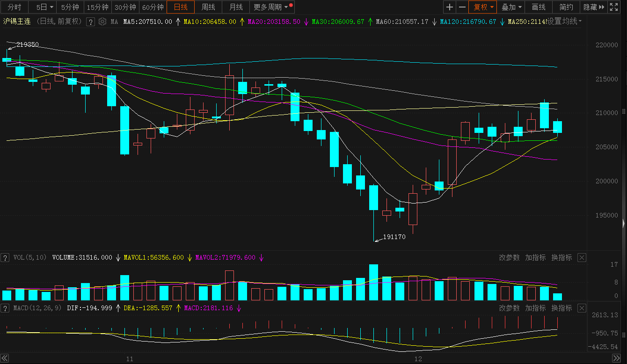Screen dimensions: 627x364
Task: Click the month 11 label on time axis
Action: click(x=130, y=358)
